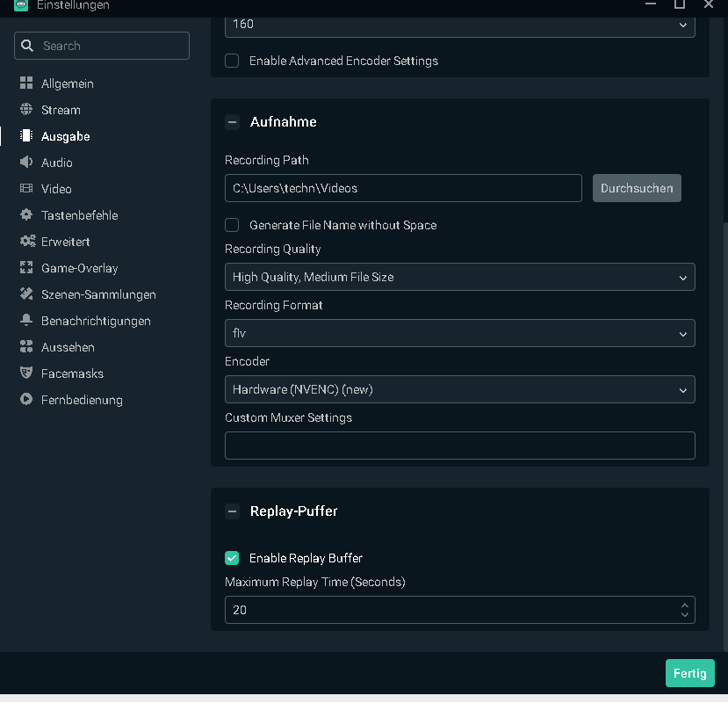This screenshot has height=703, width=728.
Task: Click the Durchsuchen button
Action: (x=637, y=188)
